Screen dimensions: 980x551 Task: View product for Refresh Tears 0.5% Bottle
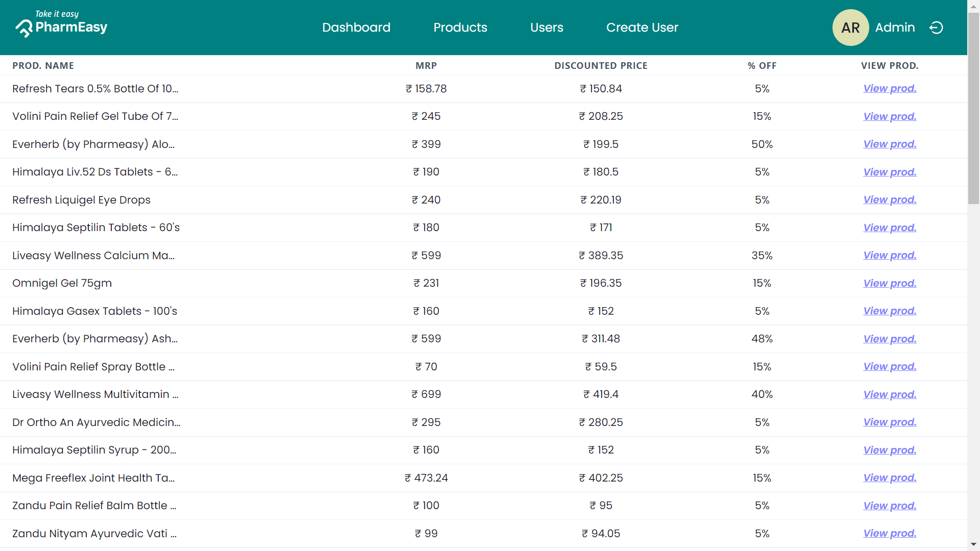(x=889, y=88)
